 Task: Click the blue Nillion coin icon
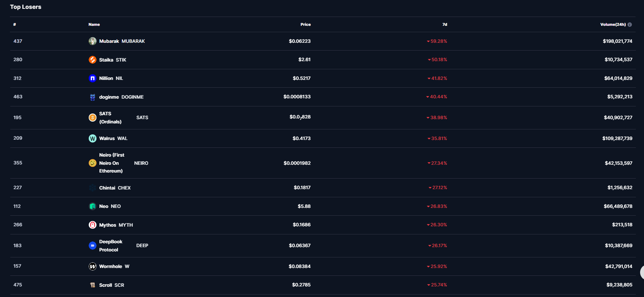[93, 78]
